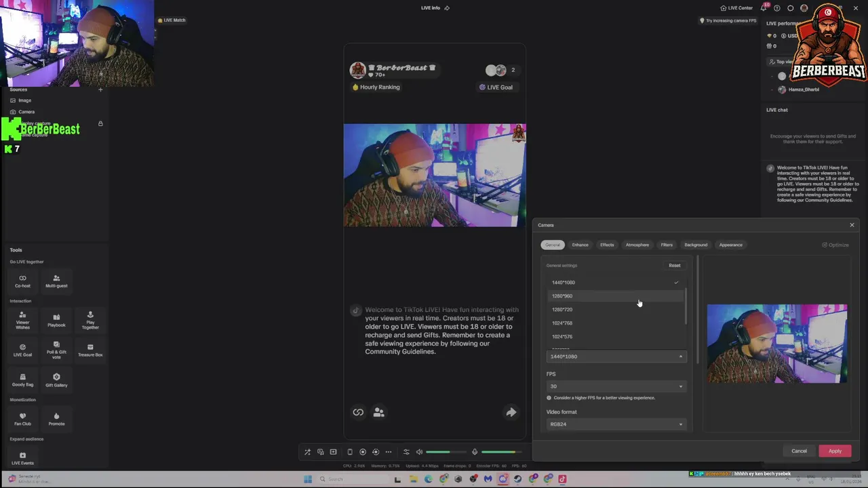Open the Multi-guest tool
868x488 pixels.
tap(56, 281)
